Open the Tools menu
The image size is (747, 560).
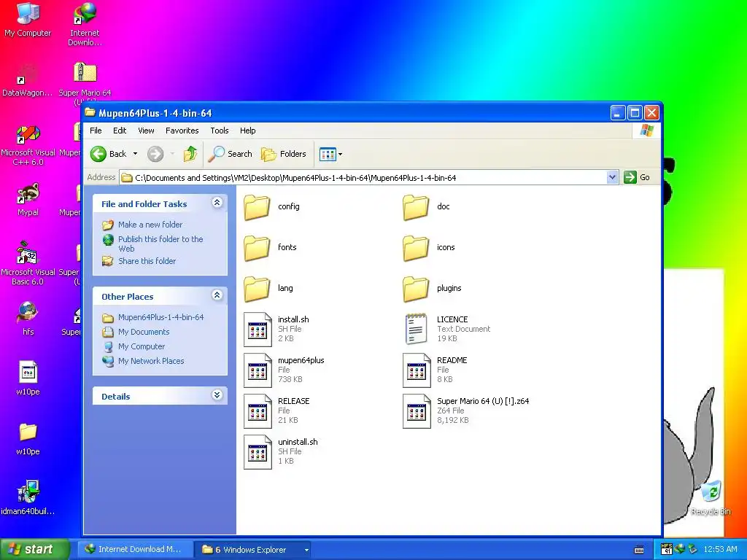(x=220, y=131)
